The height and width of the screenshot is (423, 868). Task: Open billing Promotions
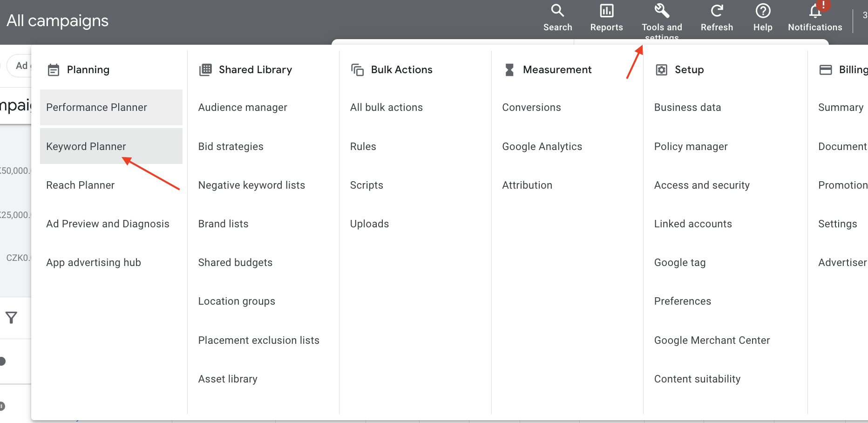point(843,185)
